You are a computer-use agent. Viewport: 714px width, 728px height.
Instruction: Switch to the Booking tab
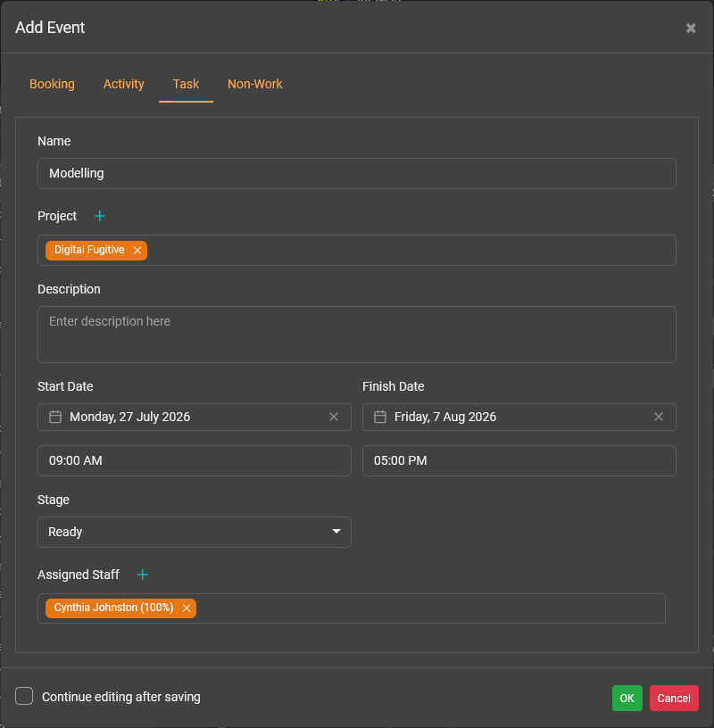[x=52, y=84]
